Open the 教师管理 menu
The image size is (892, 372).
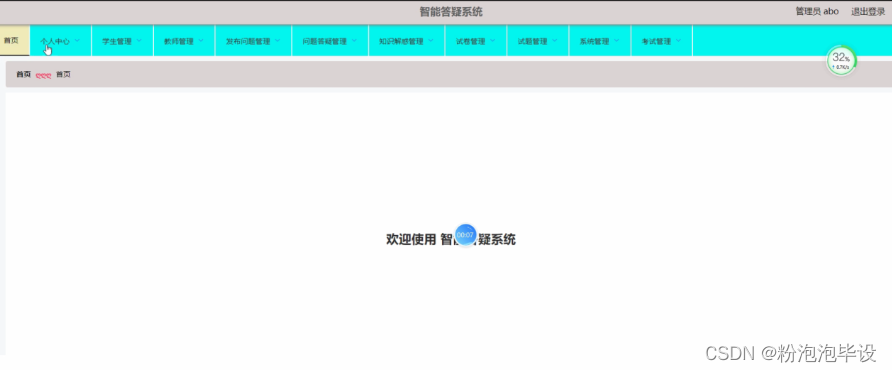(184, 41)
